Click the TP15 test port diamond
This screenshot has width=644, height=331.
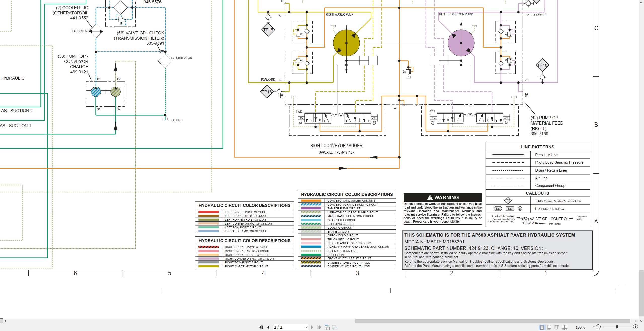coord(268,30)
